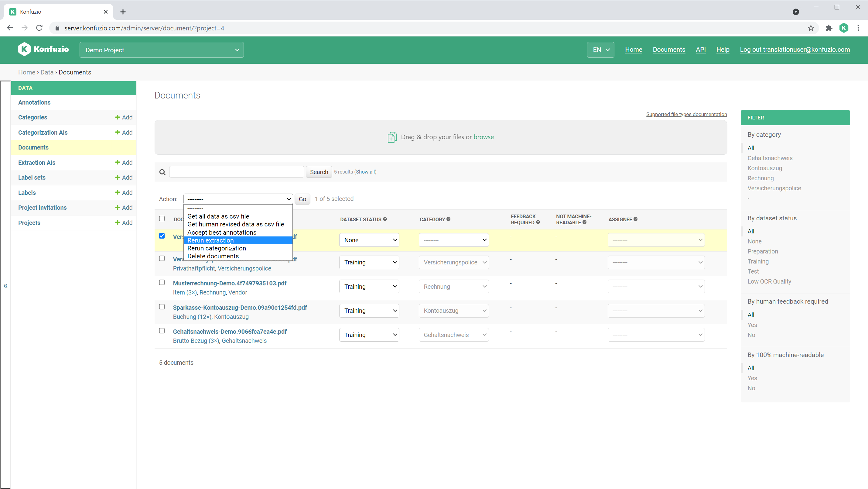Open the Chrome profile K avatar

(x=844, y=28)
